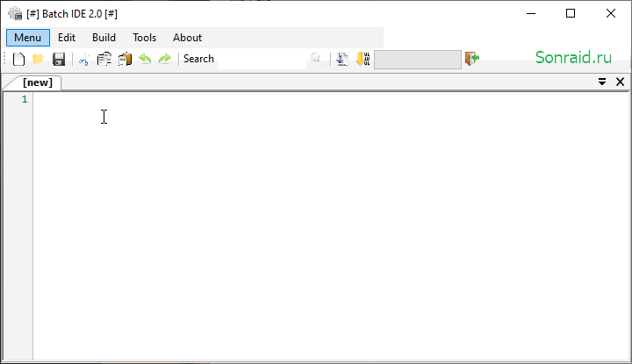632x364 pixels.
Task: Maximize the Batch IDE window
Action: point(571,14)
